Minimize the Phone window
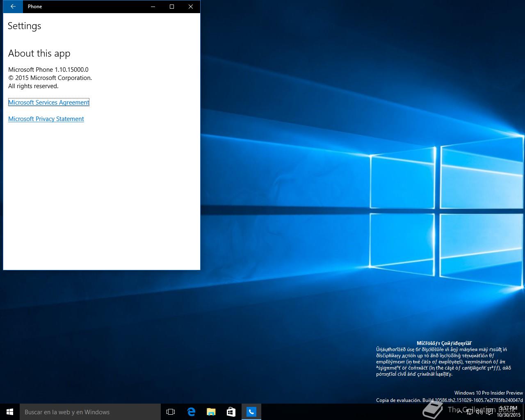 point(153,7)
